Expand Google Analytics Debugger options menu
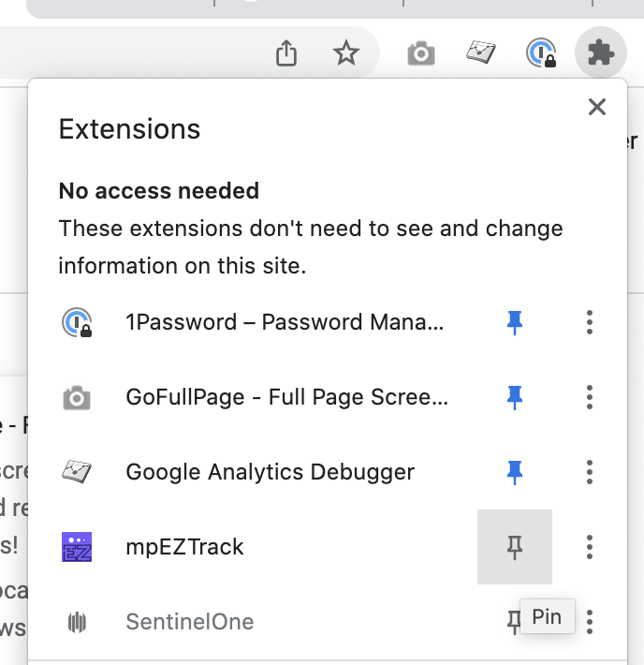This screenshot has width=644, height=665. [x=589, y=472]
